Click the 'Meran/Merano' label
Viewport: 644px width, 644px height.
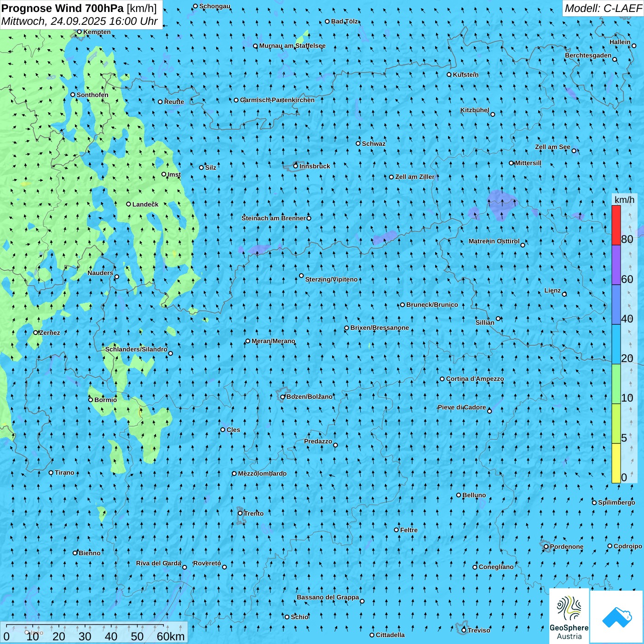(273, 341)
